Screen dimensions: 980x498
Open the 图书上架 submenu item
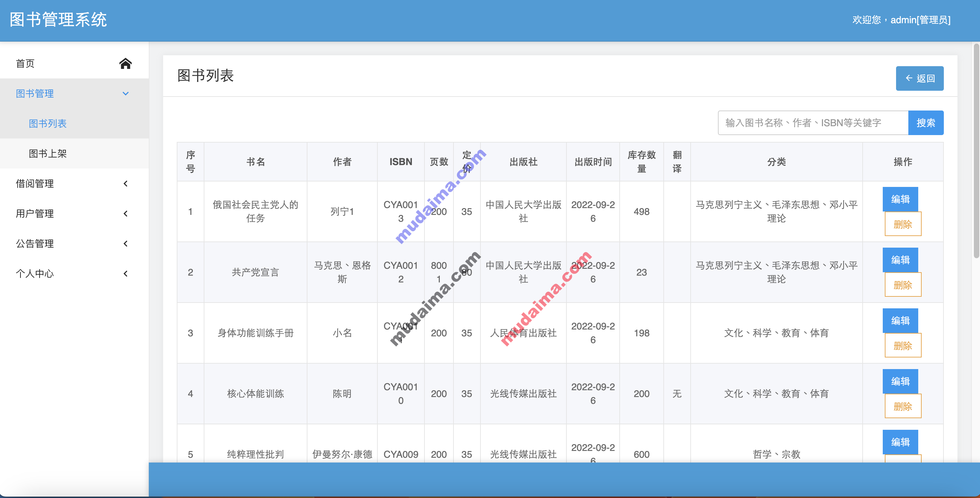(x=47, y=153)
